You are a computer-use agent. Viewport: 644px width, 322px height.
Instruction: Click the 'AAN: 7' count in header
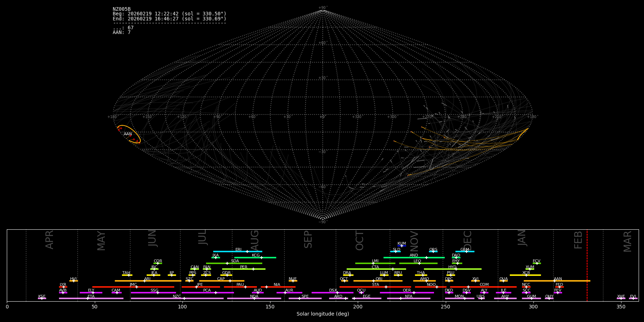(122, 33)
